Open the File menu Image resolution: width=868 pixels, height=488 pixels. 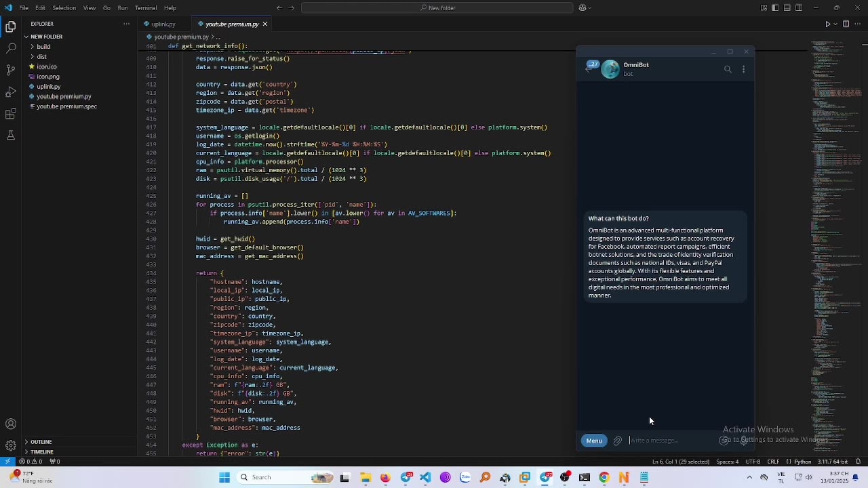24,8
